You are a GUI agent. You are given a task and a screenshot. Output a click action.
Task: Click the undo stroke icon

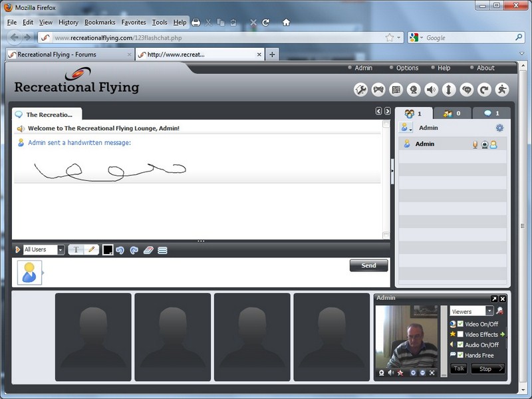(x=120, y=251)
